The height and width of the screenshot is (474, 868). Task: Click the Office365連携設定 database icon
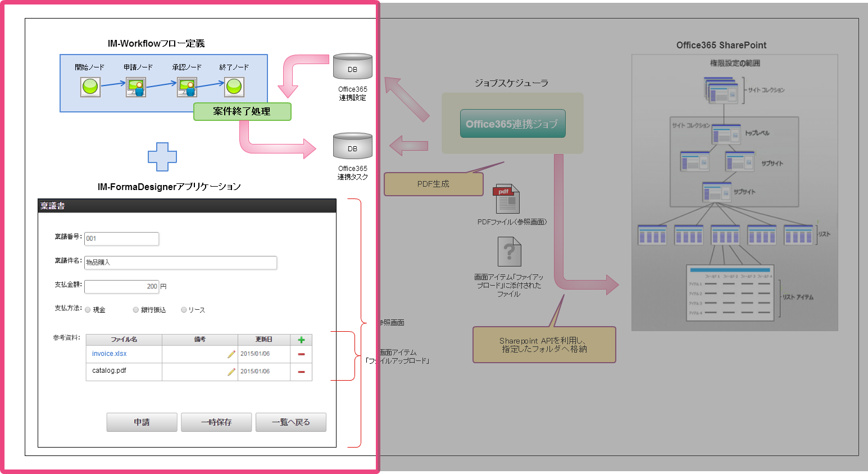(x=352, y=66)
